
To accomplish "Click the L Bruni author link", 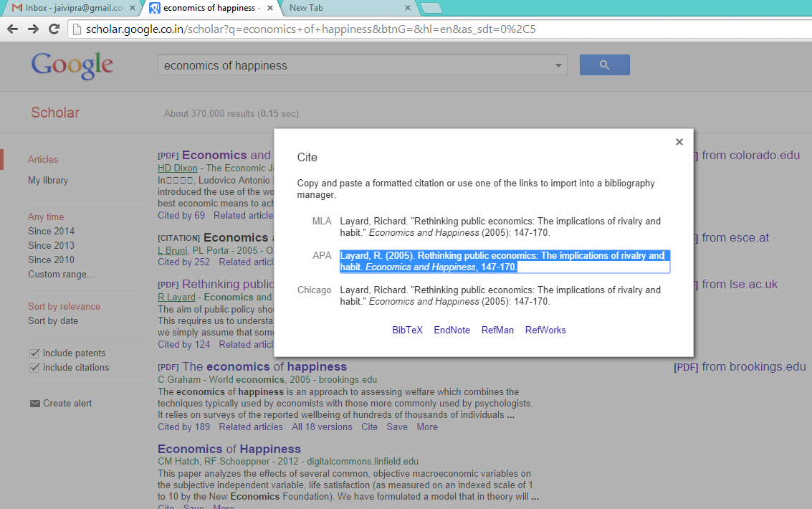I will 173,251.
